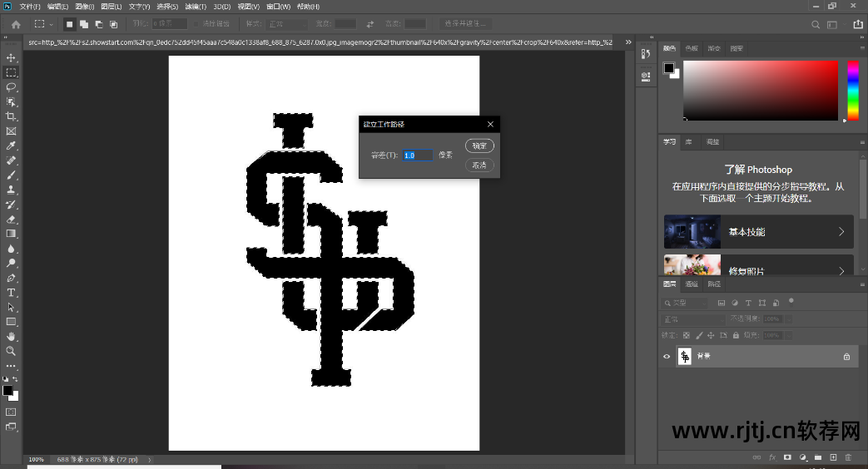Click the trash icon to delete the layer
Viewport: 868px width, 469px height.
tap(848, 457)
